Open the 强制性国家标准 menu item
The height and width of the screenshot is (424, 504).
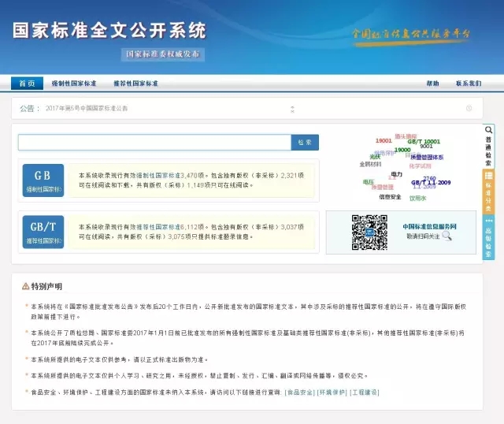pos(74,84)
